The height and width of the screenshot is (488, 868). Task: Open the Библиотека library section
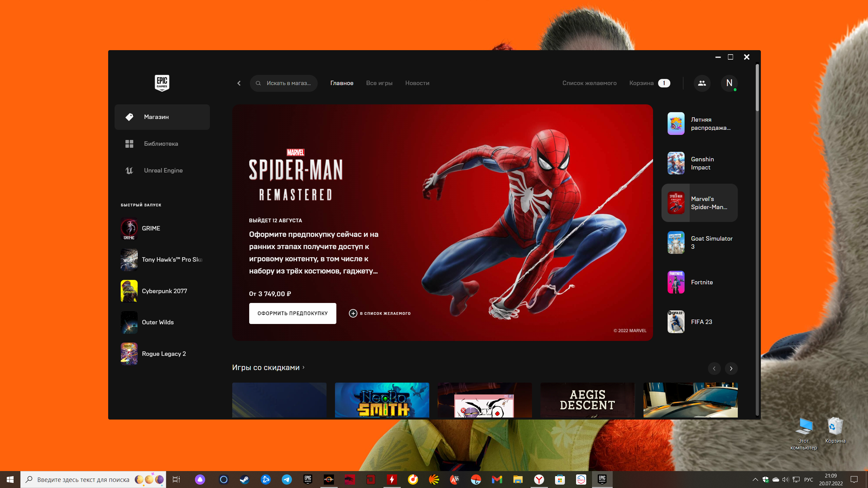click(162, 144)
